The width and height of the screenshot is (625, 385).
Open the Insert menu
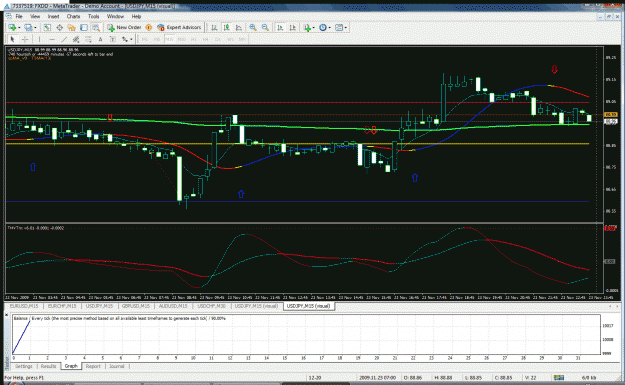pyautogui.click(x=53, y=16)
